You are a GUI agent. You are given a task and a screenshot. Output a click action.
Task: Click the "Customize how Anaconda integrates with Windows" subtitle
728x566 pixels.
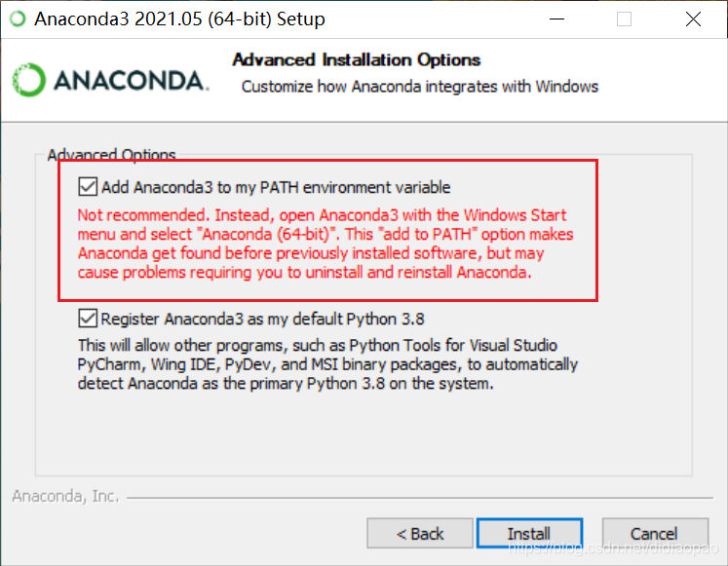pos(420,87)
